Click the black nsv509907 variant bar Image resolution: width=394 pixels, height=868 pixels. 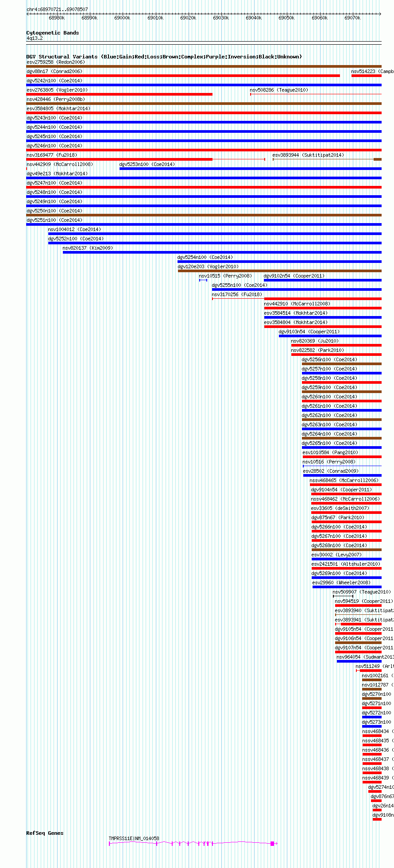click(x=343, y=596)
